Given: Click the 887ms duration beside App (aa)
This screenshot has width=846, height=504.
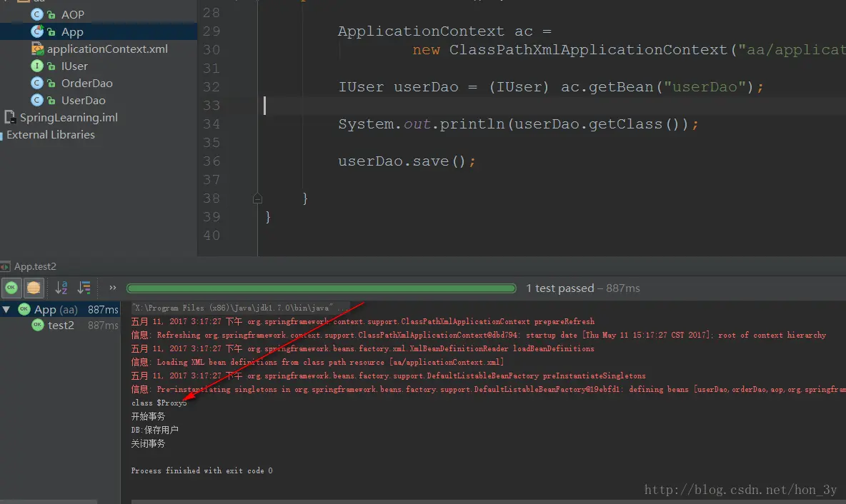Looking at the screenshot, I should [102, 309].
